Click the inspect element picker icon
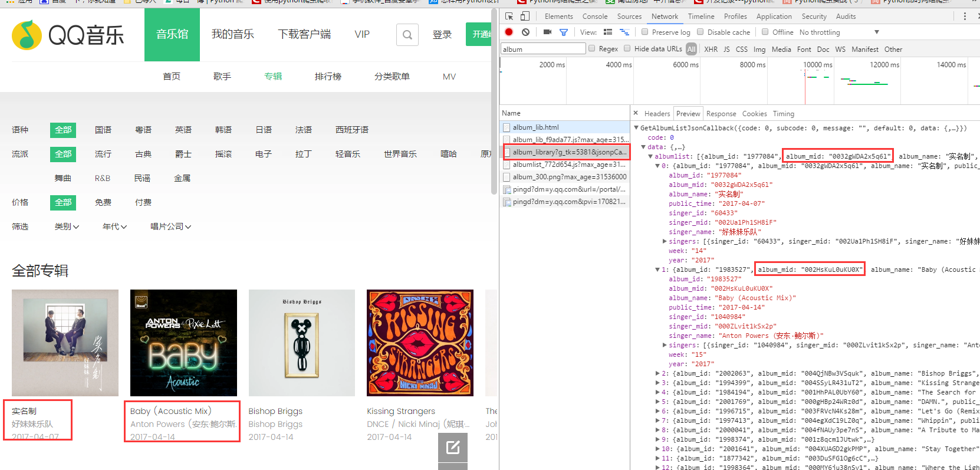Screen dimensions: 980x470 click(x=509, y=17)
